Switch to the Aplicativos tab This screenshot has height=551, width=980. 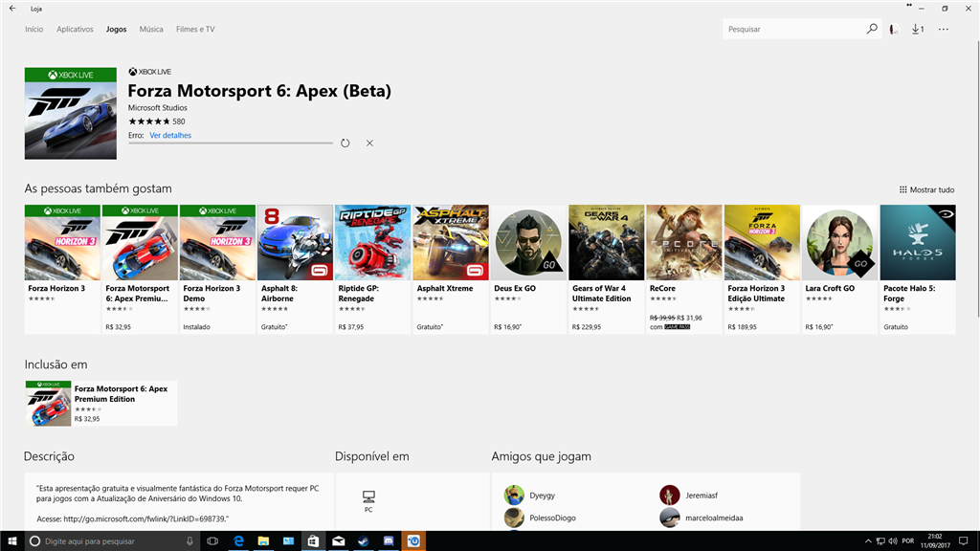pyautogui.click(x=75, y=30)
